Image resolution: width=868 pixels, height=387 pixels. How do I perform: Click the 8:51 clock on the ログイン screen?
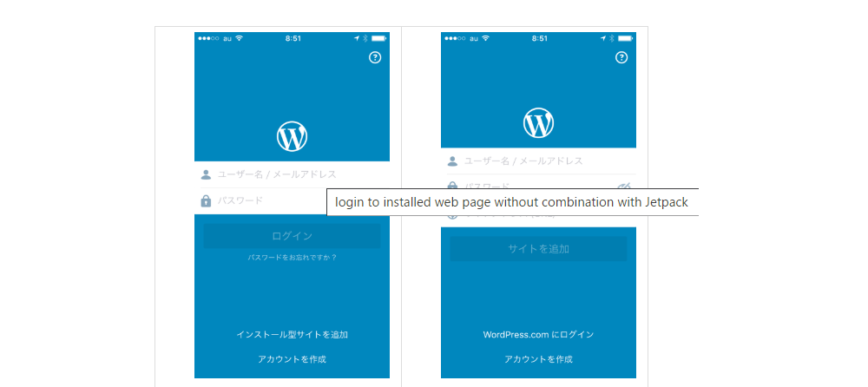pos(293,38)
